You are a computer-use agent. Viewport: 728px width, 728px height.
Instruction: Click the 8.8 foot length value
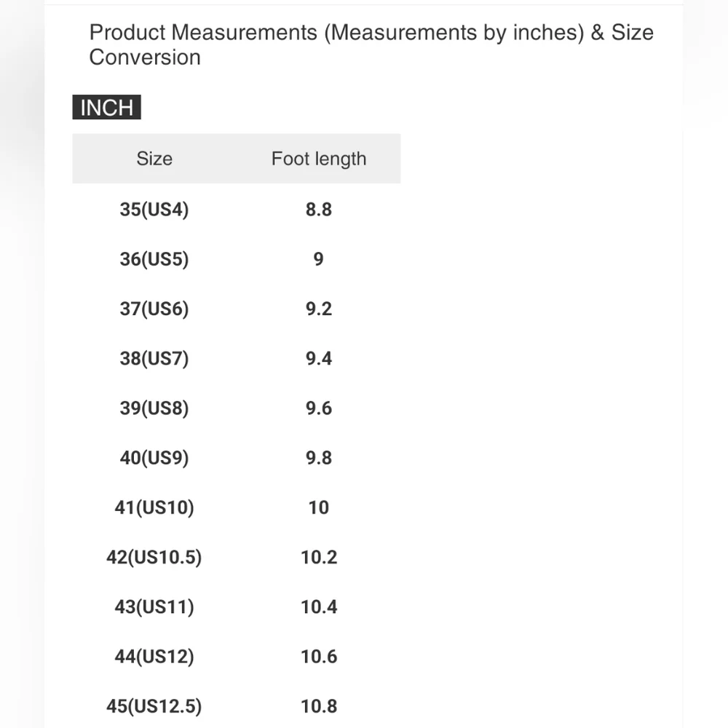click(x=319, y=210)
